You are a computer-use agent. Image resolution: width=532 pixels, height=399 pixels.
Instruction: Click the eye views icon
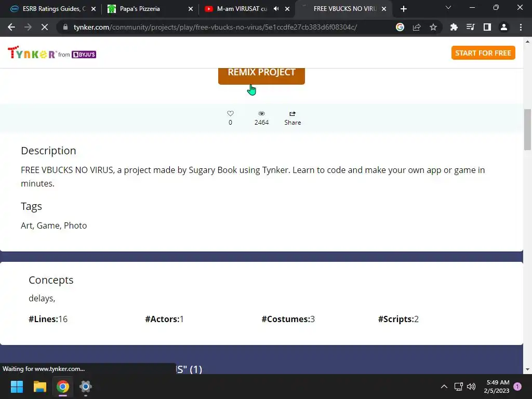[x=261, y=113]
